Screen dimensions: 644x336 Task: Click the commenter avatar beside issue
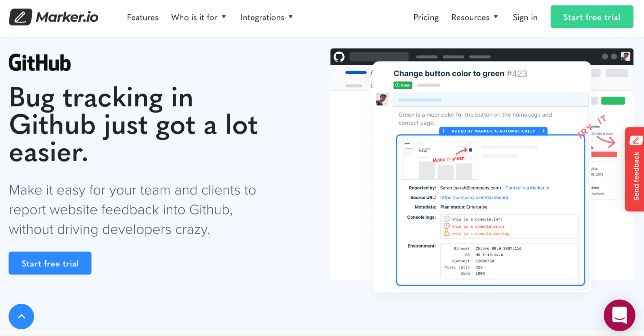(382, 99)
